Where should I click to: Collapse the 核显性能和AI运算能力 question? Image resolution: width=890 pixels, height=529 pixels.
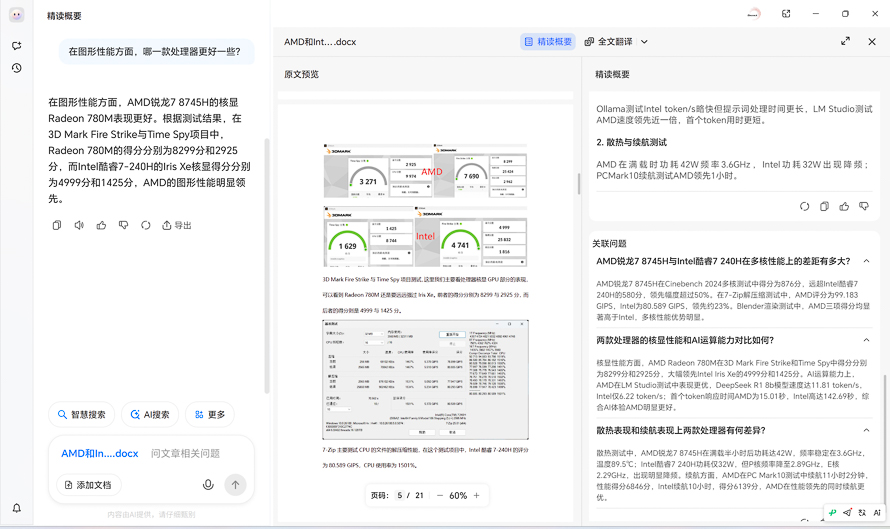(x=866, y=340)
